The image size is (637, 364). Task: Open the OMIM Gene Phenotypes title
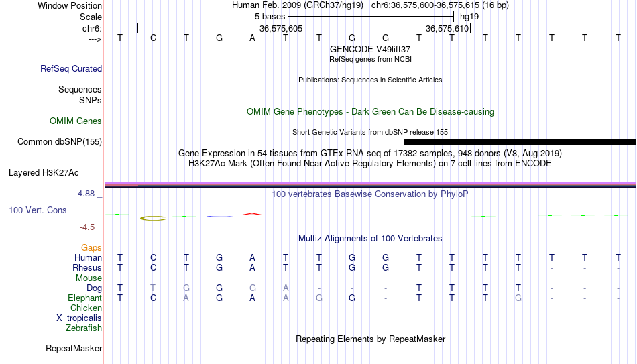(370, 112)
